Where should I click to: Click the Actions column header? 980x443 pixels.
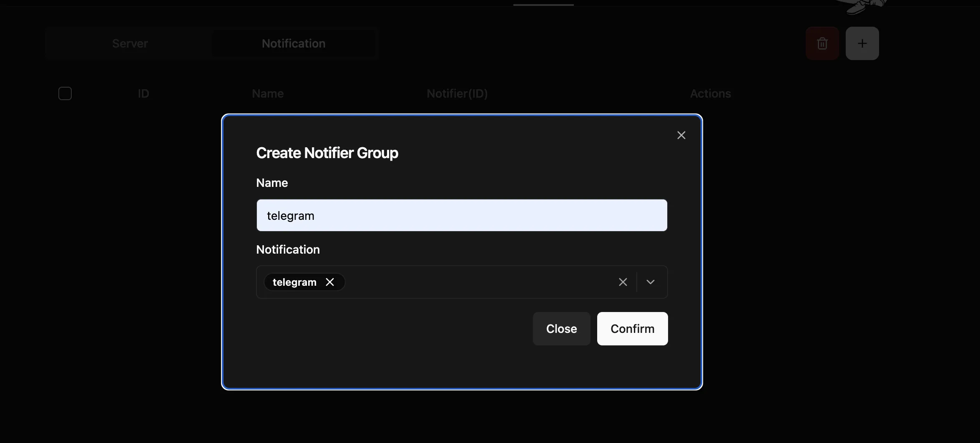click(x=710, y=93)
